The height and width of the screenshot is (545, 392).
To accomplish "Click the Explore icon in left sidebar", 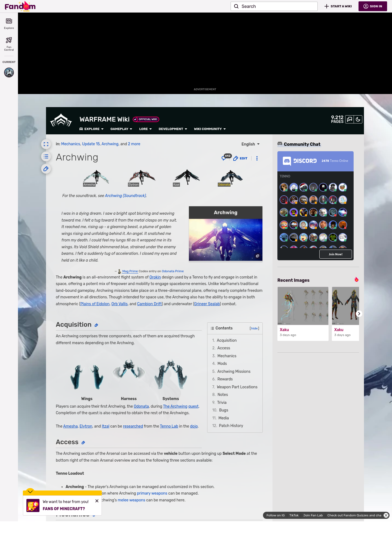I will [9, 23].
